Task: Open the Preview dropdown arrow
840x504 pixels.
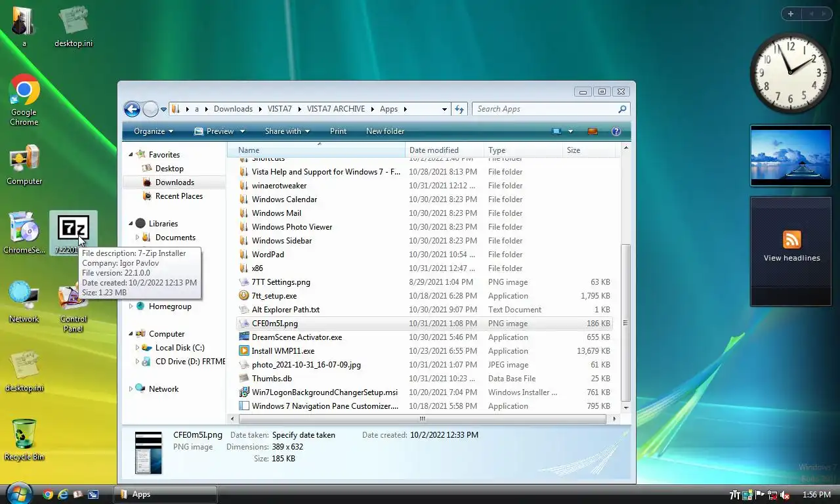Action: [x=242, y=131]
